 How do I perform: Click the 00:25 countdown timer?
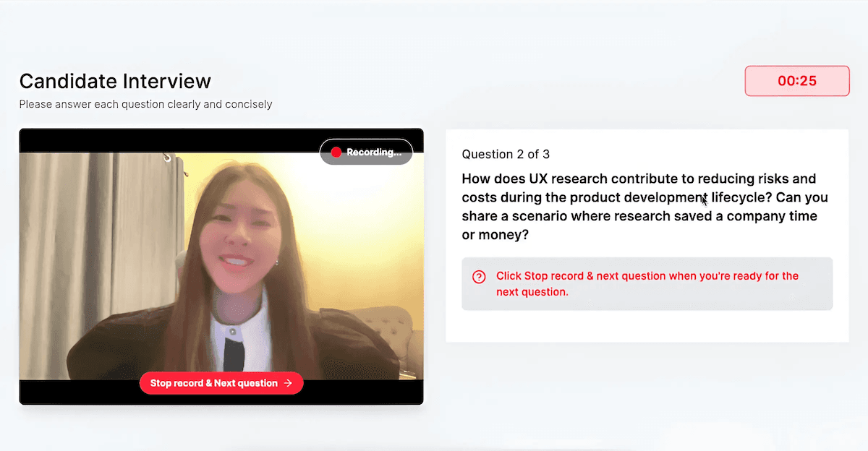tap(796, 80)
